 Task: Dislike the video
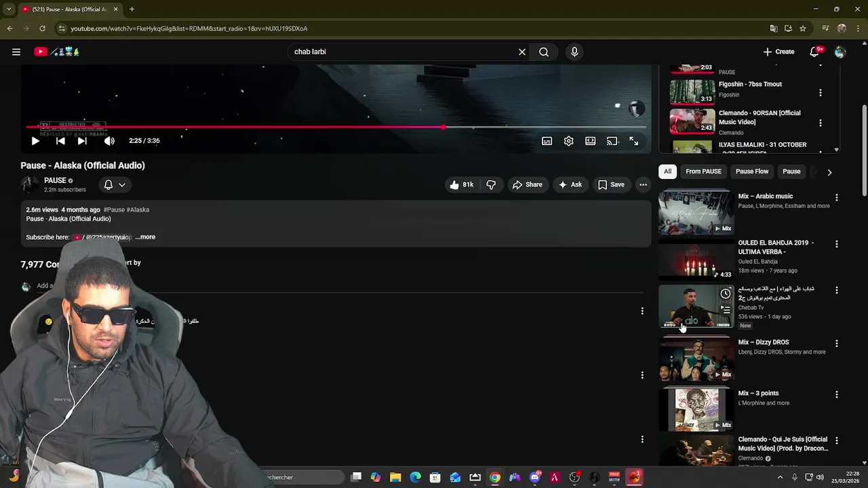pyautogui.click(x=491, y=184)
